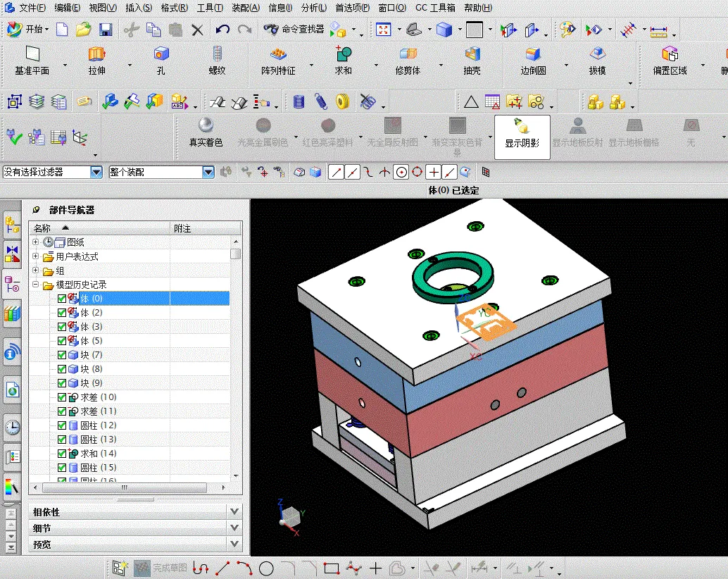
Task: Click the Edge Blend (边倒圆) tool
Action: coord(533,61)
